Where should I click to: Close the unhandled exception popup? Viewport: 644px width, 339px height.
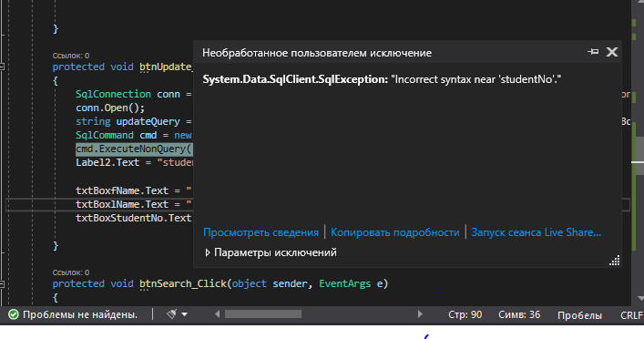click(612, 52)
